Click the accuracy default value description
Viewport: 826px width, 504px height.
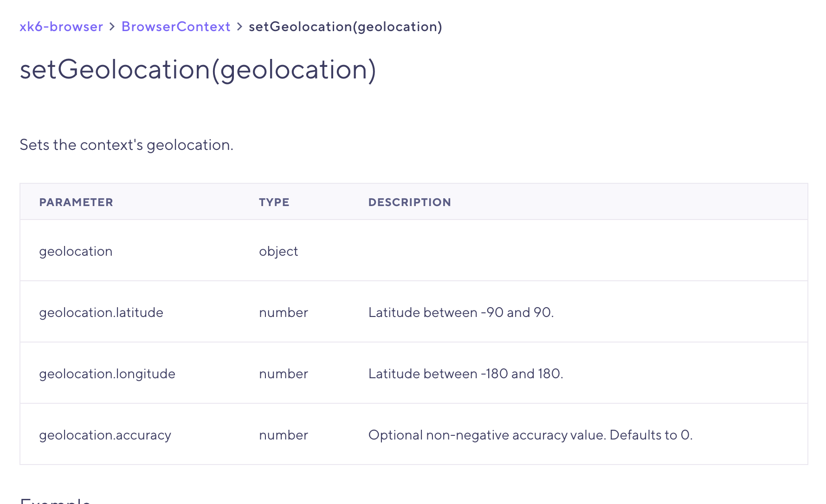(530, 435)
